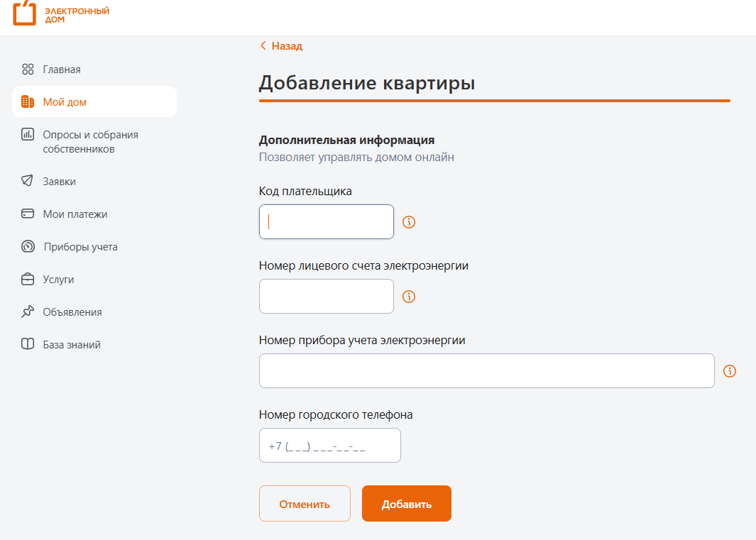Show info hint for Номер прибора учета электроэнергии
Viewport: 756px width, 540px height.
730,371
